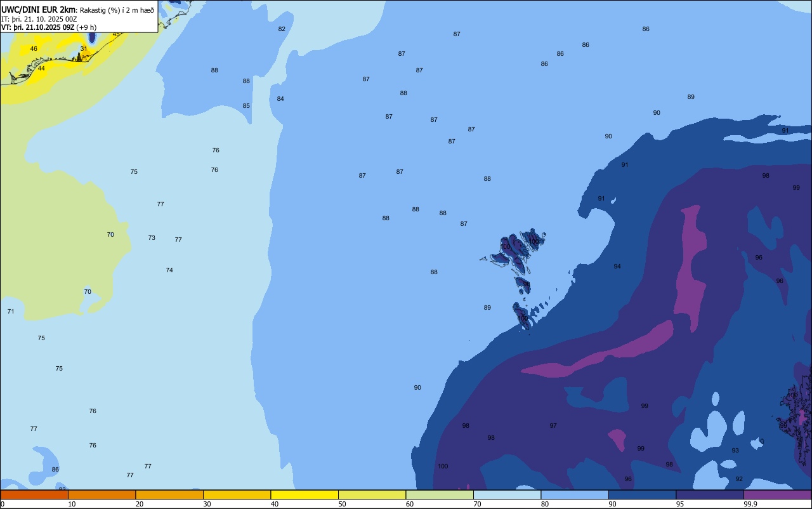Image resolution: width=812 pixels, height=509 pixels.
Task: Click the 'IT: þri. 21. 10. 2025 00Z' line
Action: point(39,18)
